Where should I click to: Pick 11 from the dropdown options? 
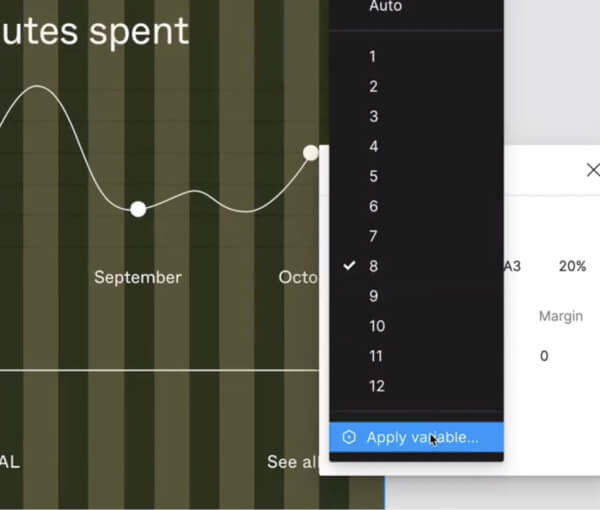(x=376, y=357)
